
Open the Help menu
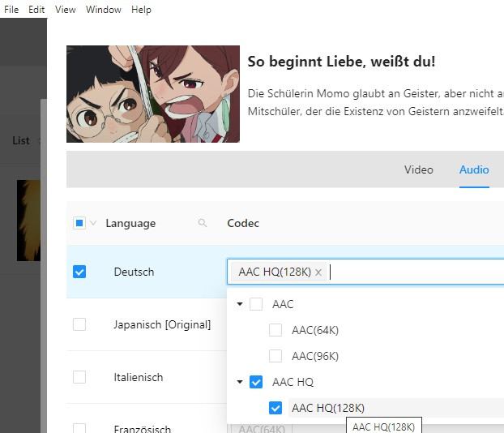point(141,10)
